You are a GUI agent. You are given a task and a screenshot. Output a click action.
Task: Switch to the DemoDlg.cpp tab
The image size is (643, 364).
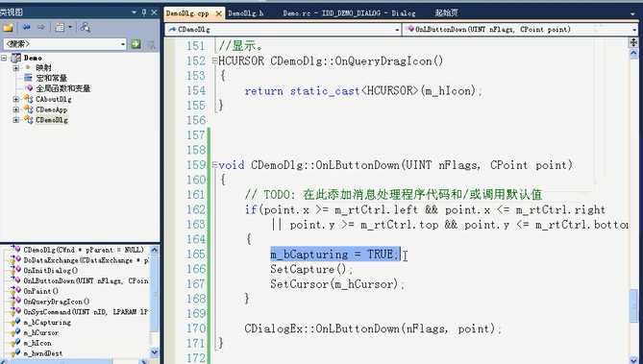point(187,13)
